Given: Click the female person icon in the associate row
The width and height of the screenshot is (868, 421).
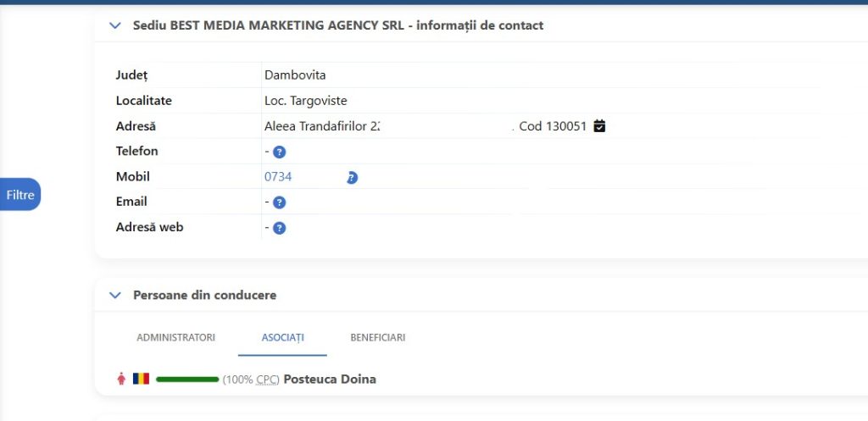Looking at the screenshot, I should point(120,379).
